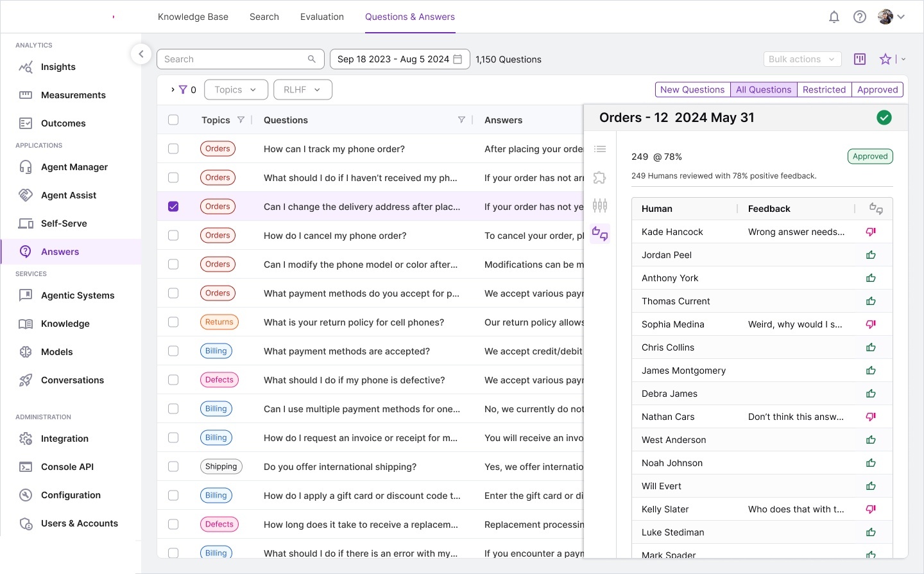
Task: Expand the Topics filter dropdown
Action: coord(235,90)
